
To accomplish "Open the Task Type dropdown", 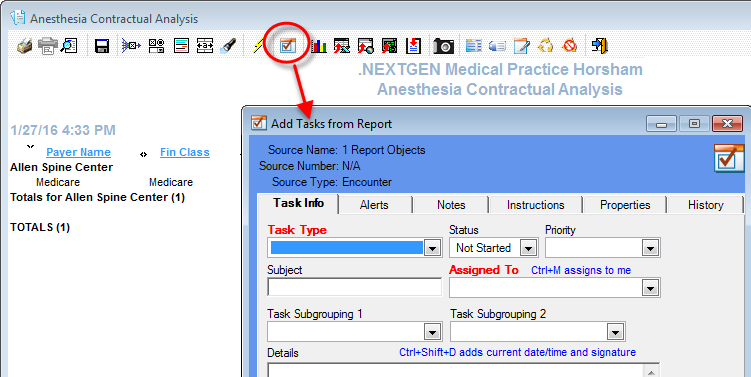I will pyautogui.click(x=432, y=248).
